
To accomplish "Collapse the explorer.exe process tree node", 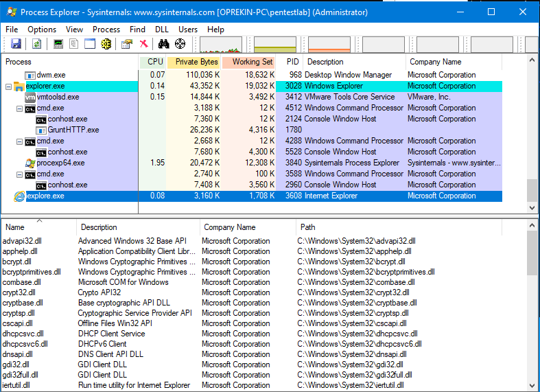I will (8, 87).
